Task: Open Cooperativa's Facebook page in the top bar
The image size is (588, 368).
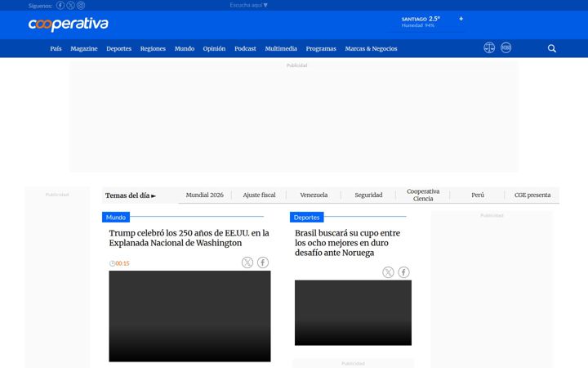Action: pos(60,5)
